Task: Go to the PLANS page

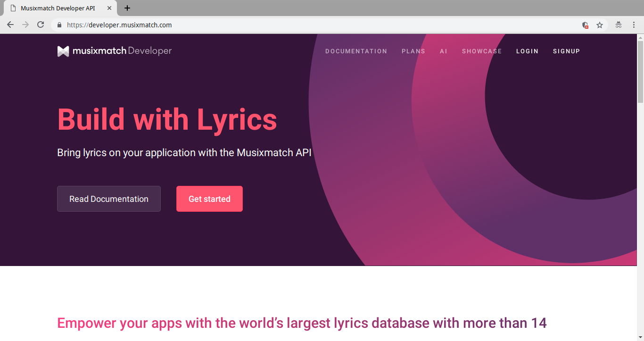Action: click(413, 51)
